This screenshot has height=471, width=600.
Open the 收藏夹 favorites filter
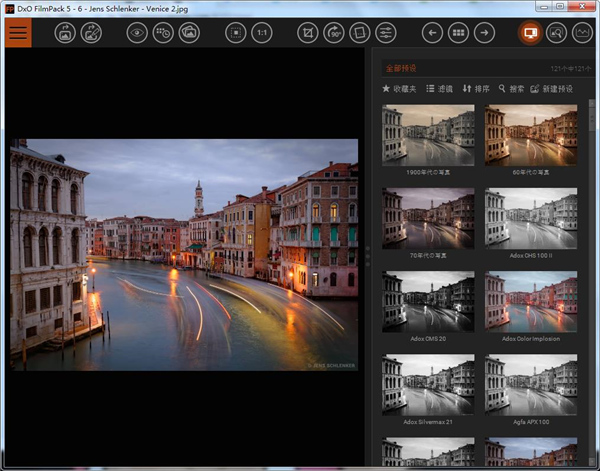pyautogui.click(x=399, y=89)
